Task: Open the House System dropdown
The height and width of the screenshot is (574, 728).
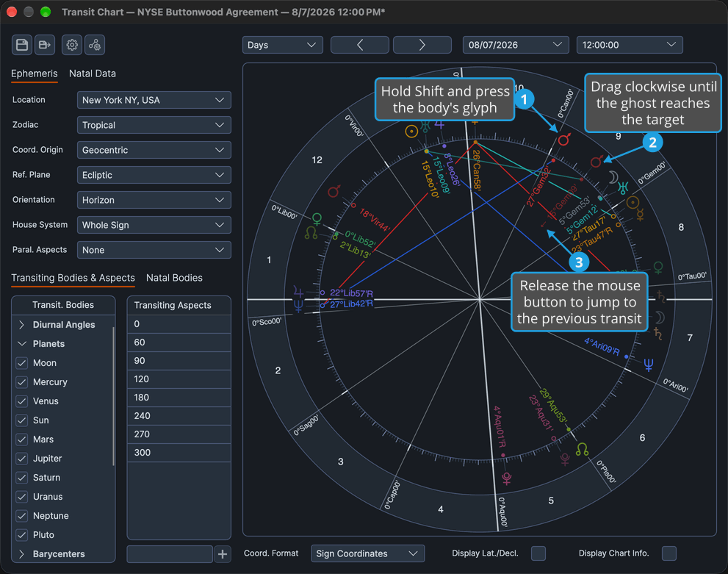Action: point(154,225)
